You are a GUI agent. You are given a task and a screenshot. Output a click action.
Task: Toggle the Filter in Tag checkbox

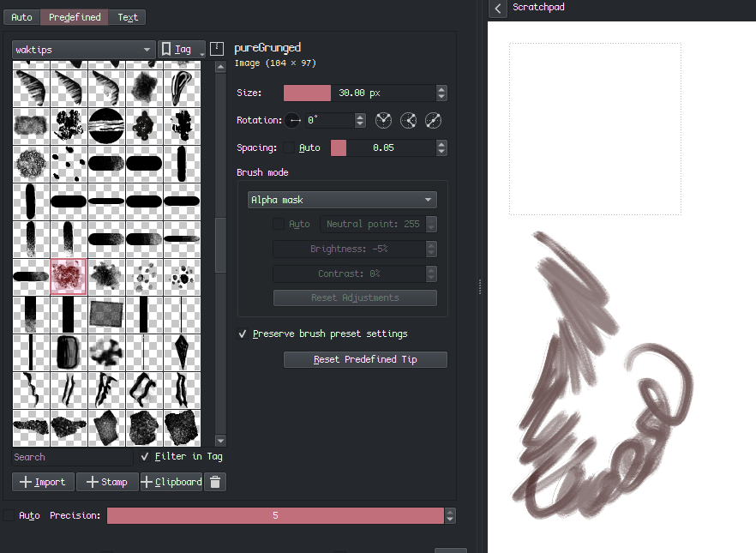point(145,456)
